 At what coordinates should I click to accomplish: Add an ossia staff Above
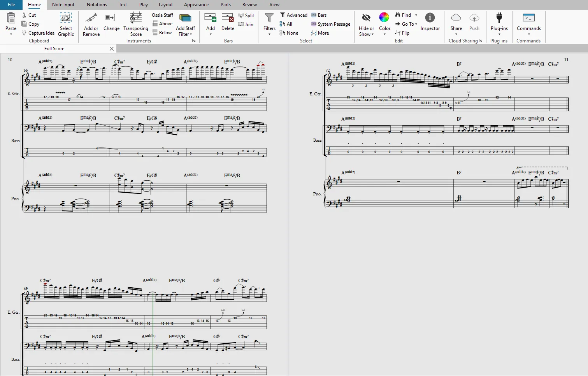[x=163, y=24]
